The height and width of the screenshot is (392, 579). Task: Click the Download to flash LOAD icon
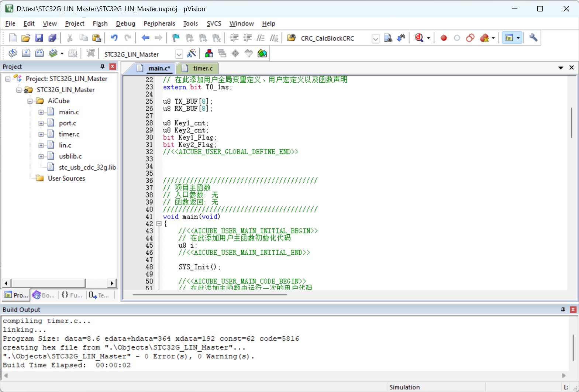(x=90, y=54)
